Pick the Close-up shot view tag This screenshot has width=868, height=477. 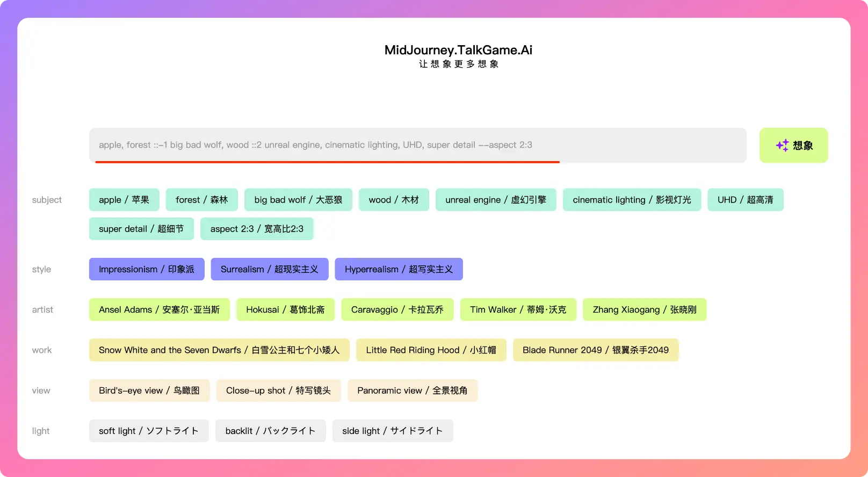point(278,391)
